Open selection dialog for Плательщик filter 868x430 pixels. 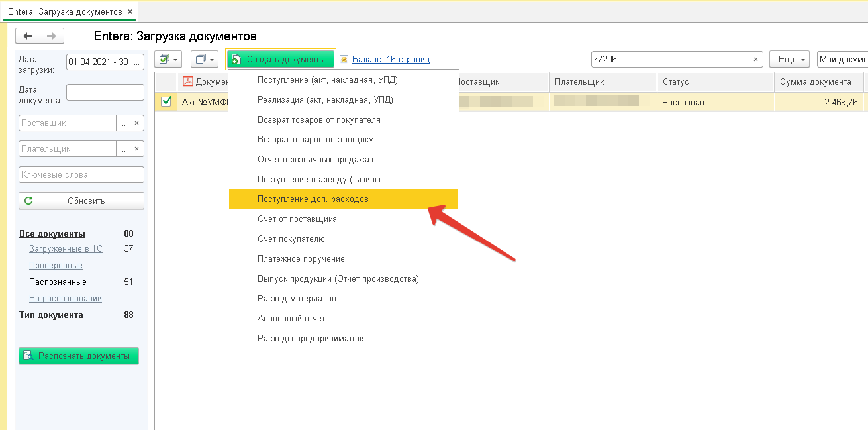[123, 149]
